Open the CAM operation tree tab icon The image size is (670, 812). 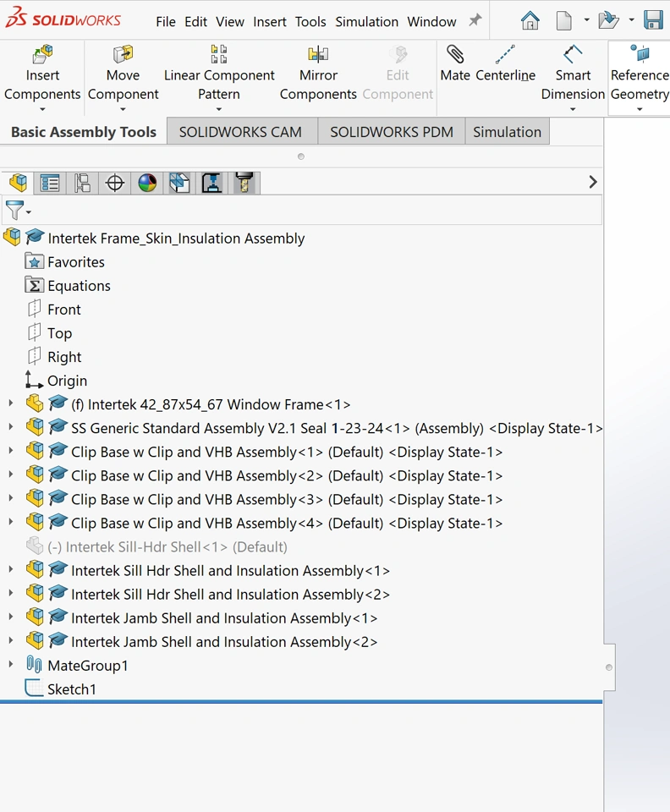211,183
